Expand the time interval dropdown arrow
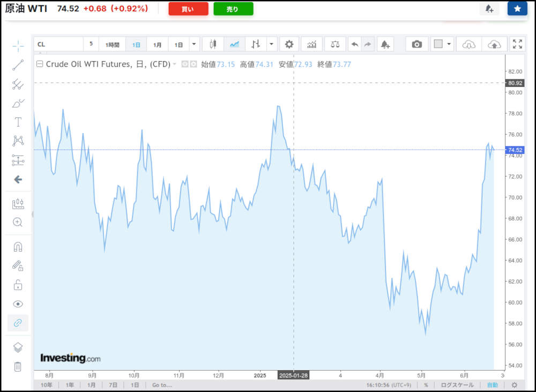This screenshot has height=392, width=536. tap(193, 44)
